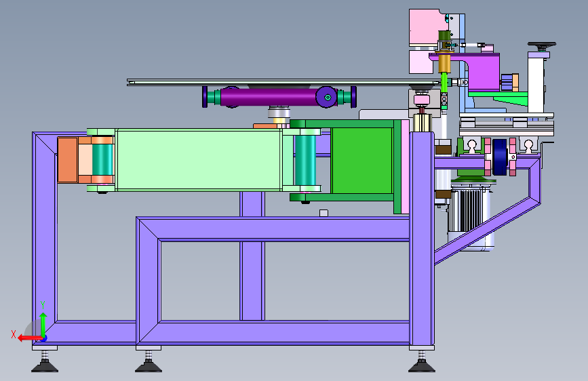Select the large light-green conveyor housing
The width and height of the screenshot is (588, 381).
(199, 160)
